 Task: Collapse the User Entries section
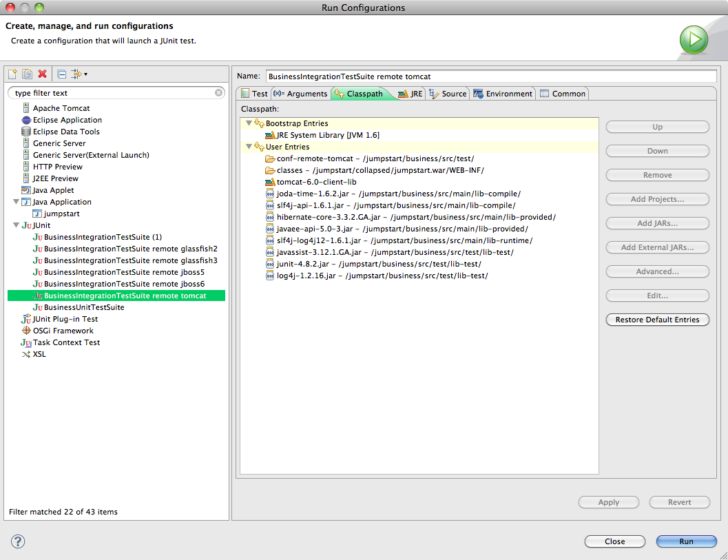click(x=249, y=146)
